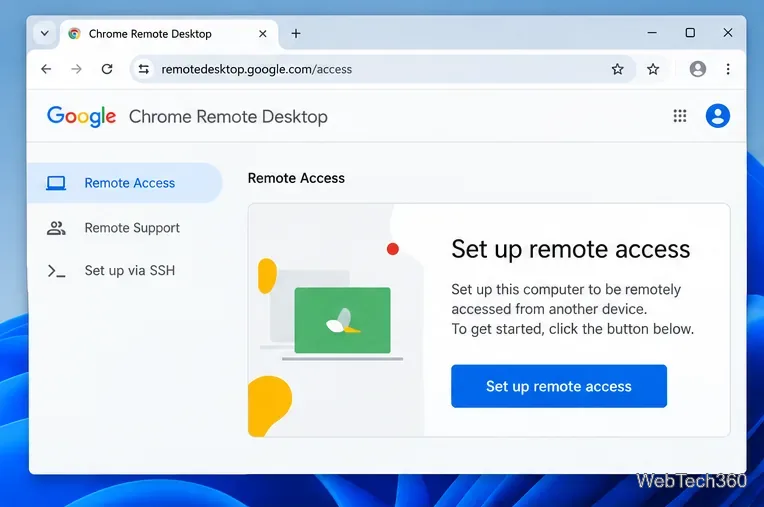The height and width of the screenshot is (507, 764).
Task: Click 'To get started, click the button below.' text
Action: tap(573, 329)
